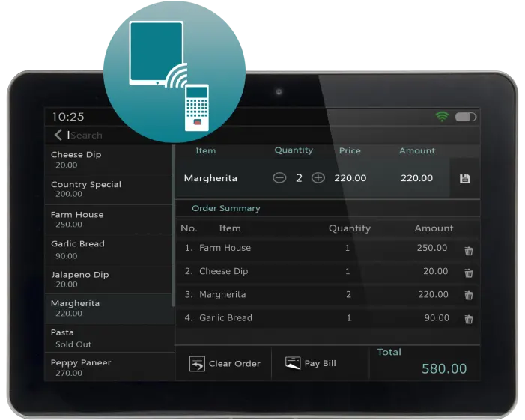Image resolution: width=525 pixels, height=420 pixels.
Task: Click the Clear Order receipt icon
Action: tap(197, 364)
